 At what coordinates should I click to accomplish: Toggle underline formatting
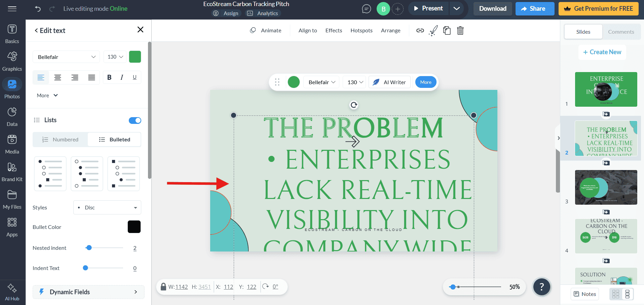(135, 77)
